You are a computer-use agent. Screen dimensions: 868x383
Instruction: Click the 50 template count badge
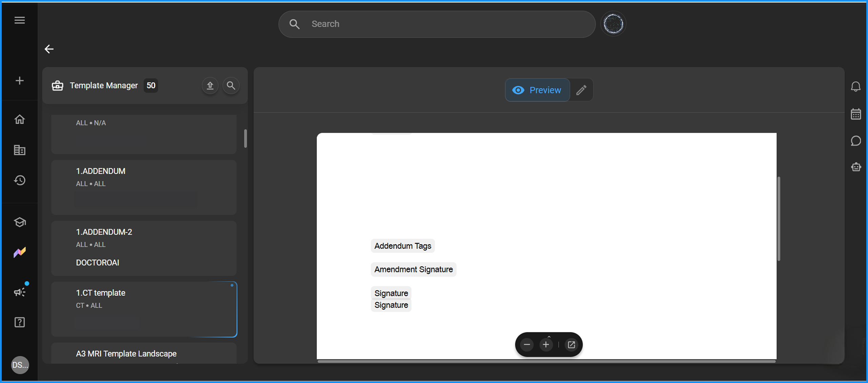[151, 85]
